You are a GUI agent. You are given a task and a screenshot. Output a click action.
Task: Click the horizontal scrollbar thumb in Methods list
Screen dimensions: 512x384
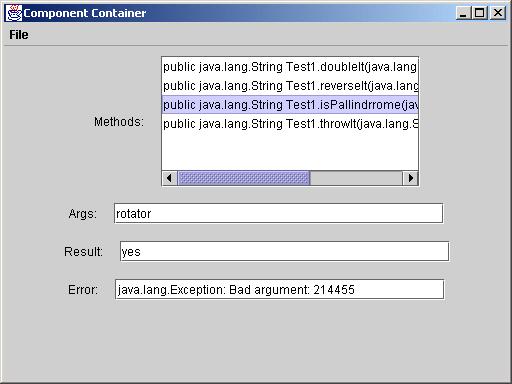[x=244, y=178]
